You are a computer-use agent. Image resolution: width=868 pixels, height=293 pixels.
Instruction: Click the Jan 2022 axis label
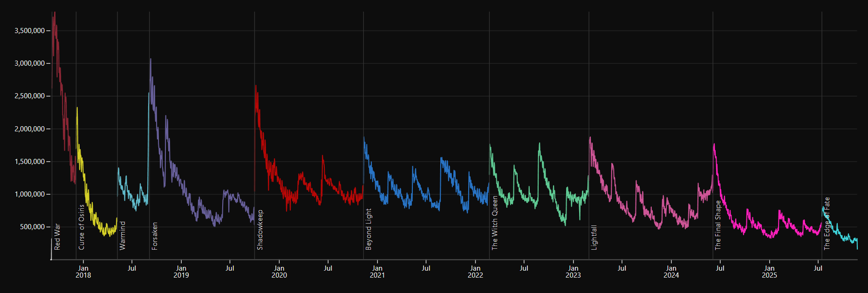[x=475, y=272]
